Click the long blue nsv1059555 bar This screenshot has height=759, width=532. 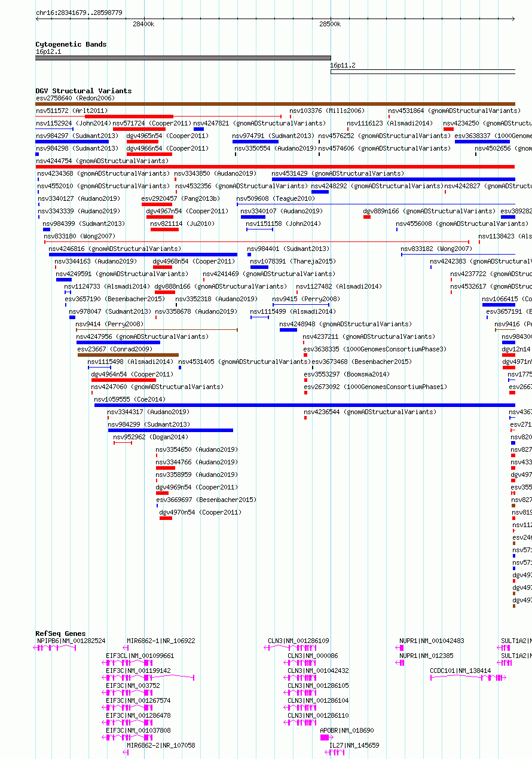point(305,405)
